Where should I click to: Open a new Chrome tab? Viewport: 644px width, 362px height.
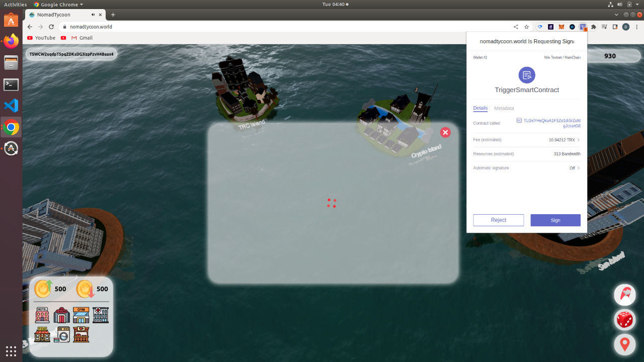(x=113, y=15)
